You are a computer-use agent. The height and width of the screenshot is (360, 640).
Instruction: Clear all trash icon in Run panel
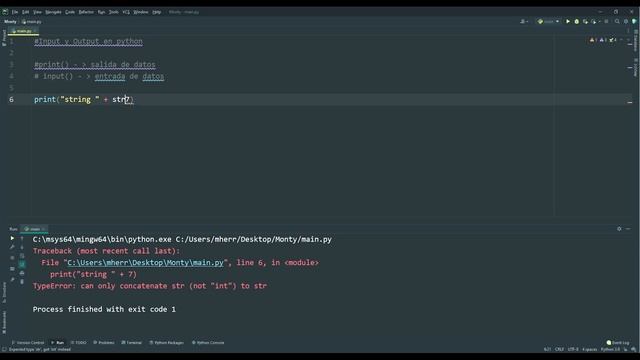point(22,282)
